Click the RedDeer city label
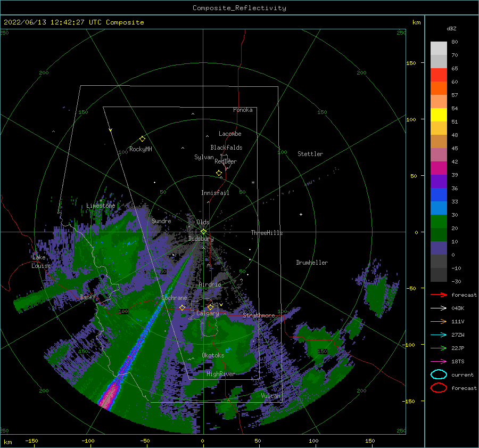Image resolution: width=479 pixels, height=448 pixels. (x=226, y=161)
